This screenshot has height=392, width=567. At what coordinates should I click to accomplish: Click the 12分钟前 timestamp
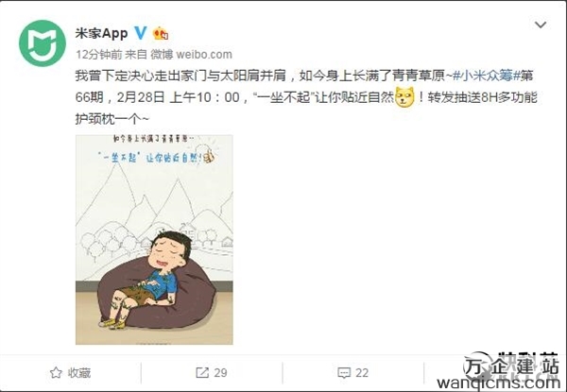pos(98,55)
